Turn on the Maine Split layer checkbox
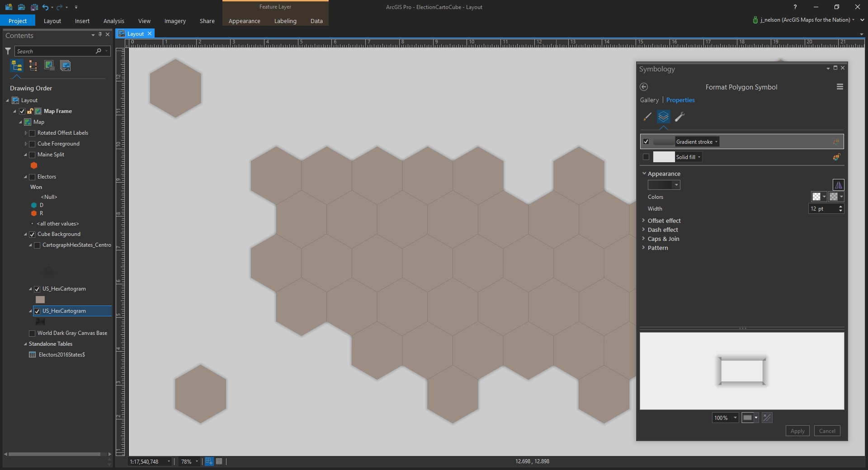The image size is (868, 470). click(x=32, y=155)
